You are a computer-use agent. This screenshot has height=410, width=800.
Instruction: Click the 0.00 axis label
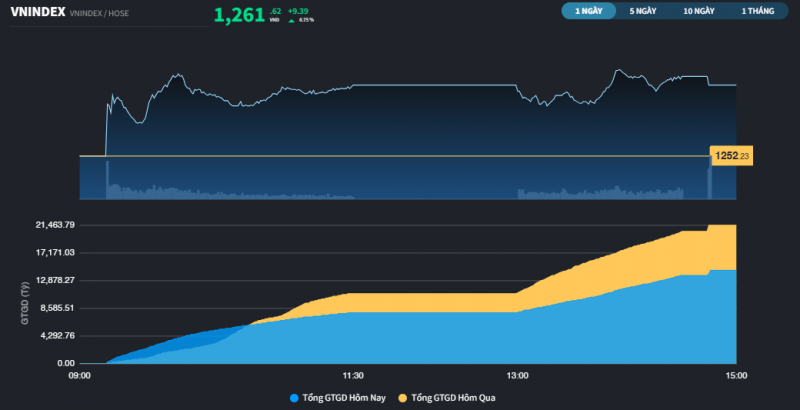66,363
